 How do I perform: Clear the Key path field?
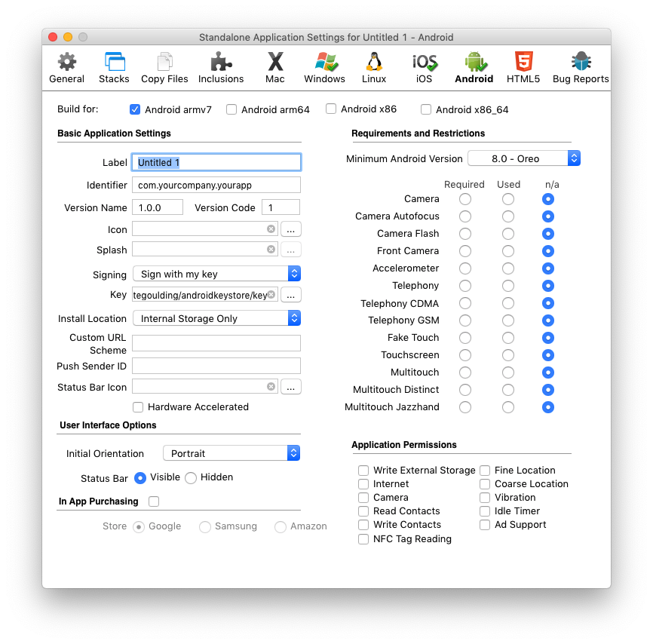[x=271, y=295]
